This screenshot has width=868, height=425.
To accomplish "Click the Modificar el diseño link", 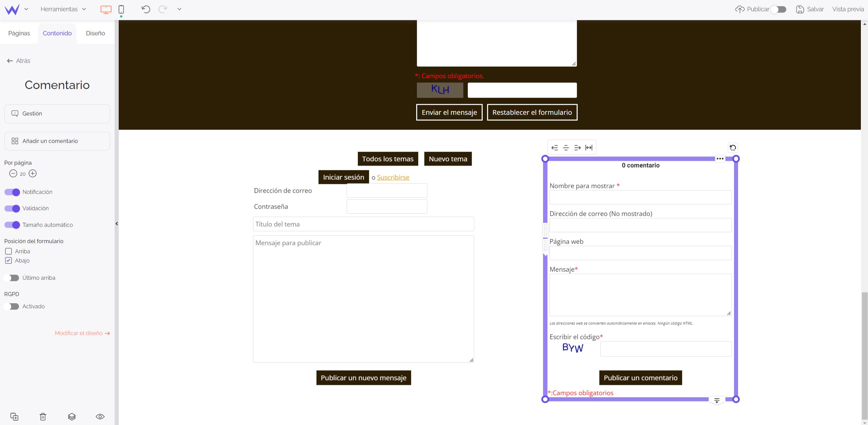I will (82, 333).
